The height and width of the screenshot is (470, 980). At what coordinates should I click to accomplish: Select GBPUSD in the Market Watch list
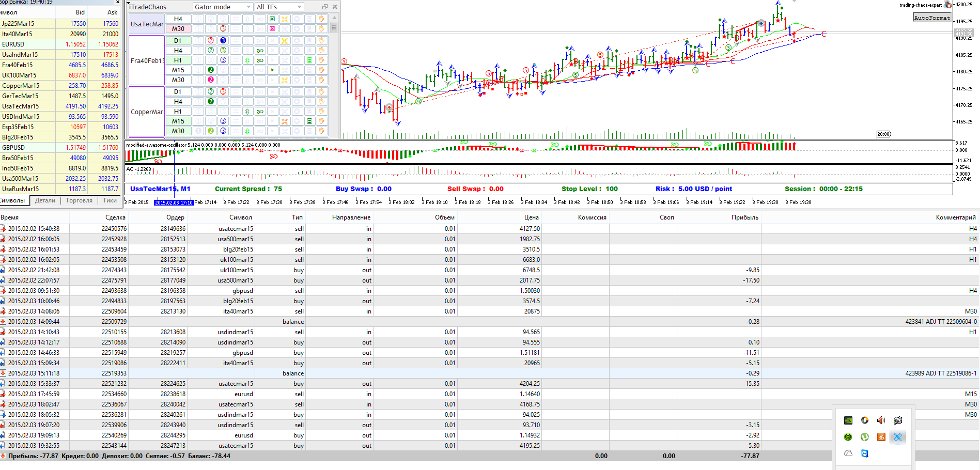tap(61, 148)
